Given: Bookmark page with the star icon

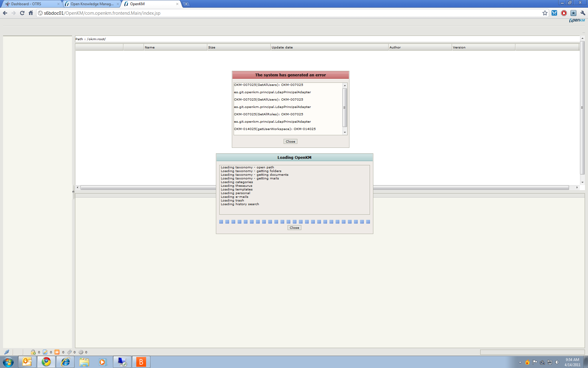Looking at the screenshot, I should coord(545,13).
